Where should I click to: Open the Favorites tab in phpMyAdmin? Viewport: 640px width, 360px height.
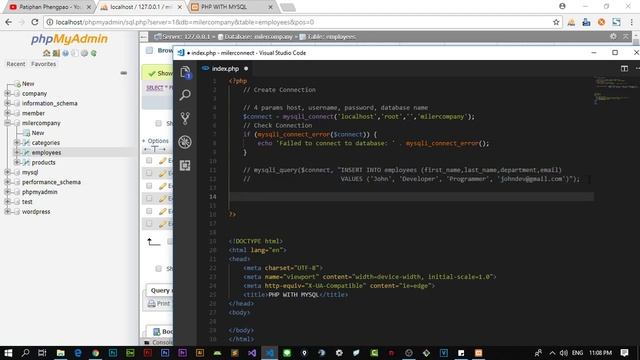pyautogui.click(x=44, y=64)
